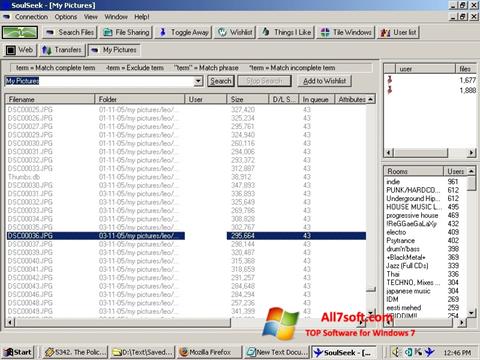The image size is (480, 360).
Task: Click the right arrow of the user list scrollbar
Action: coord(471,153)
